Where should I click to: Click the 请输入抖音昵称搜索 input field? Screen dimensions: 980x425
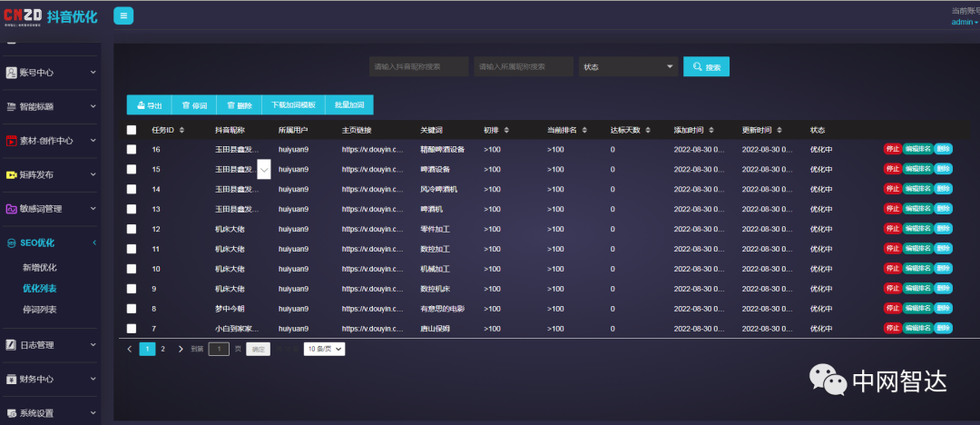pos(419,66)
